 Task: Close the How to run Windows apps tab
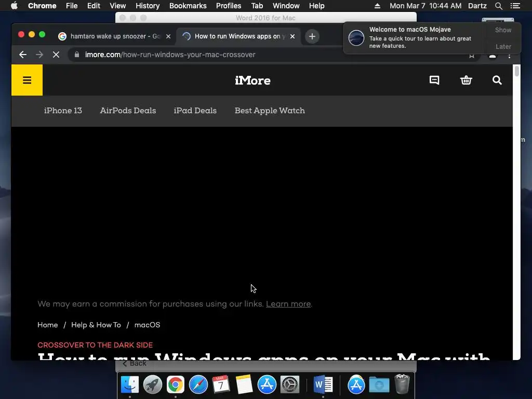pyautogui.click(x=292, y=36)
